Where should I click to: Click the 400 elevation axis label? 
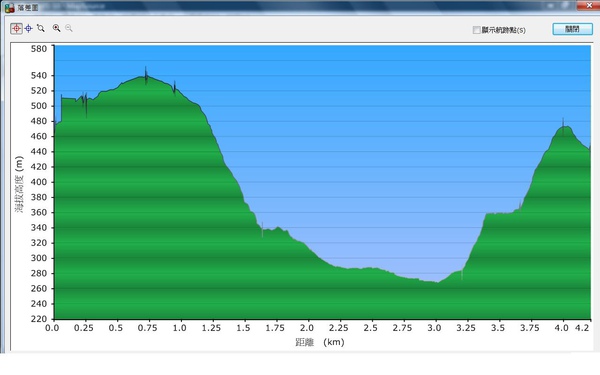39,182
